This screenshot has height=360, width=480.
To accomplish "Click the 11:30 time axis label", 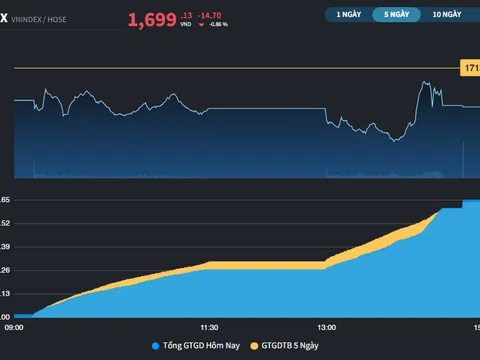I will [209, 328].
